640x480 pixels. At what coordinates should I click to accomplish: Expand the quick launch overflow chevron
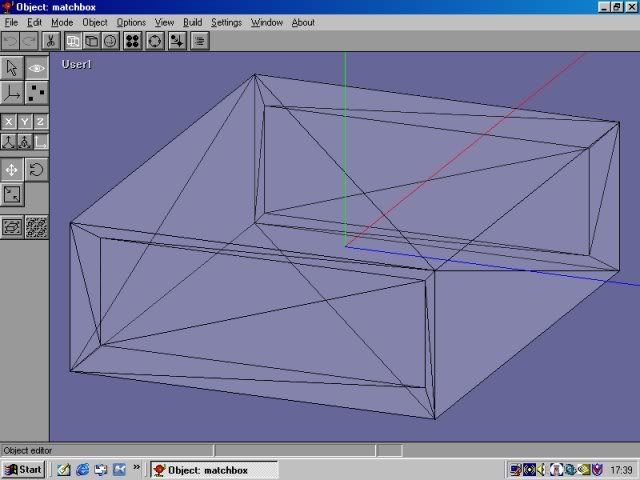coord(136,469)
